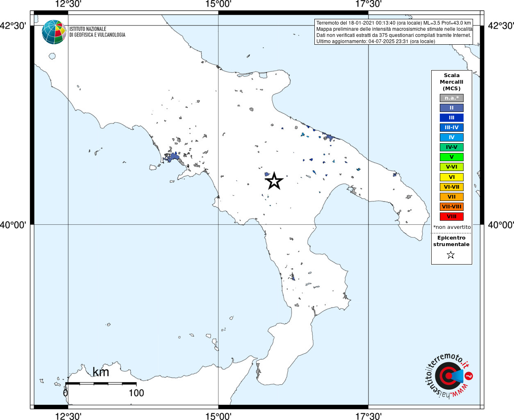Screen dimensions: 514x420
Task: Click the blue Naples area intensity polygon
Action: tap(173, 157)
